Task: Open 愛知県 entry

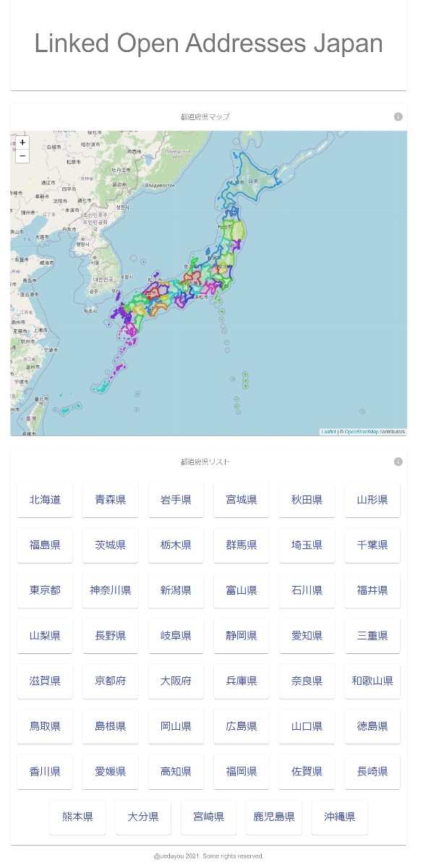Action: (307, 636)
